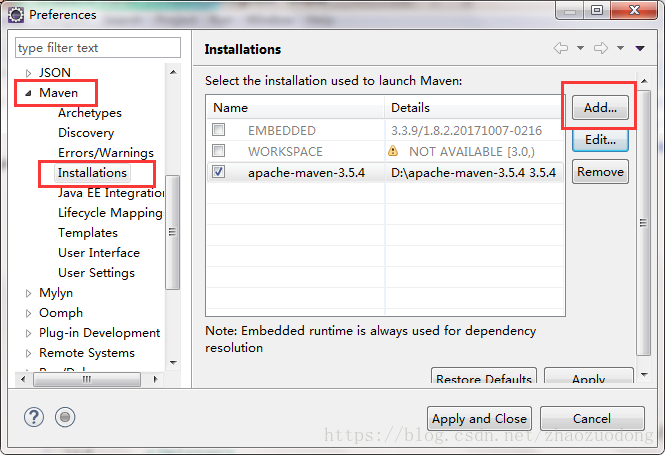Select Templates under Maven
The image size is (665, 455).
[88, 233]
